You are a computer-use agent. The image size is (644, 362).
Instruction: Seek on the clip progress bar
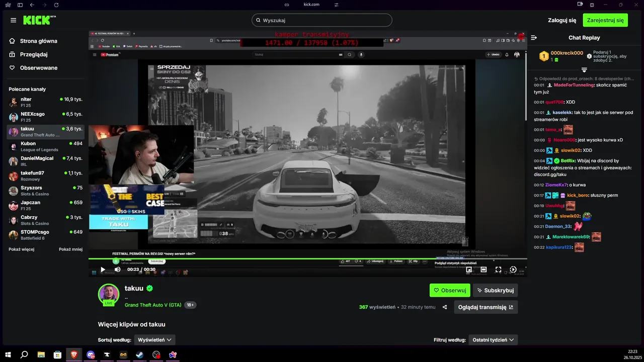307,259
